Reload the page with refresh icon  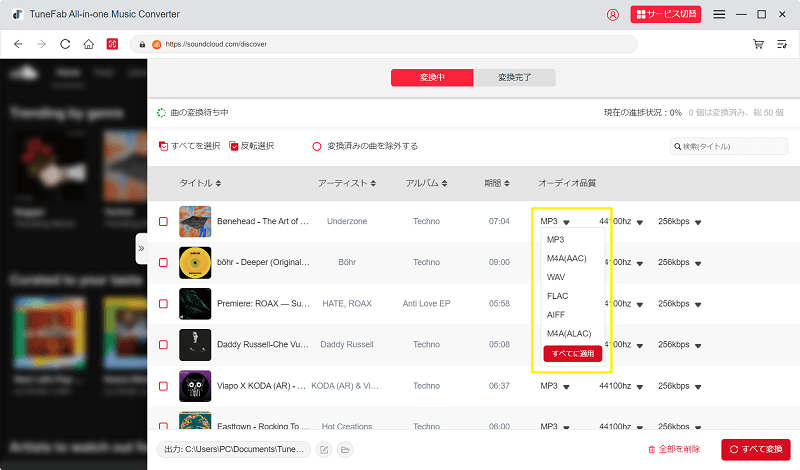coord(65,44)
